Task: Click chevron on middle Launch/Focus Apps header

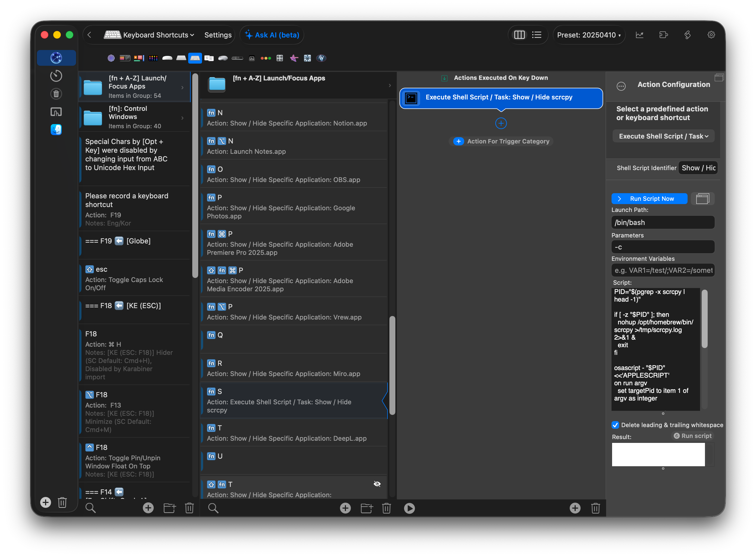Action: click(x=389, y=85)
